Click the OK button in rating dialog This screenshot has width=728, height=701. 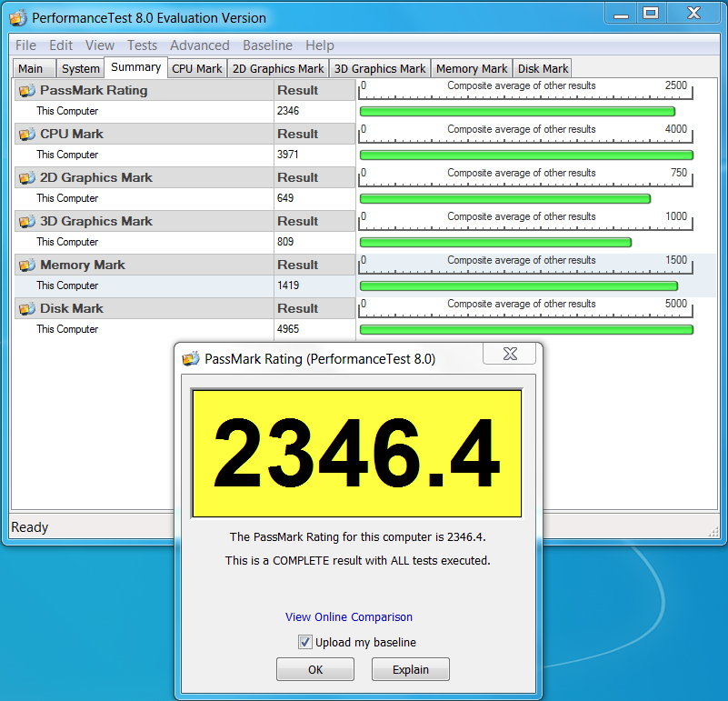click(315, 669)
